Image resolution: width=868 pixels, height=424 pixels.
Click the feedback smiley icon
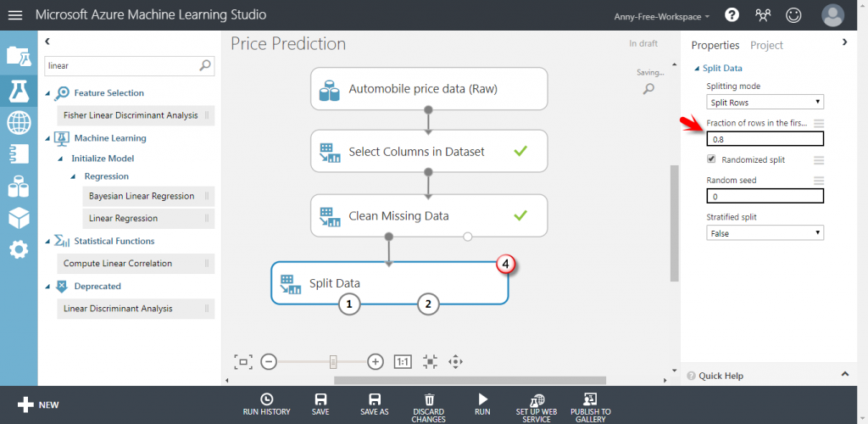click(x=793, y=15)
